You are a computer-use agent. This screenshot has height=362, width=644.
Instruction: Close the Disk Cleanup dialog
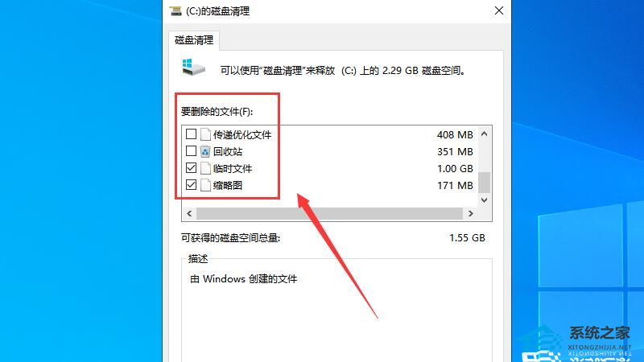(499, 10)
